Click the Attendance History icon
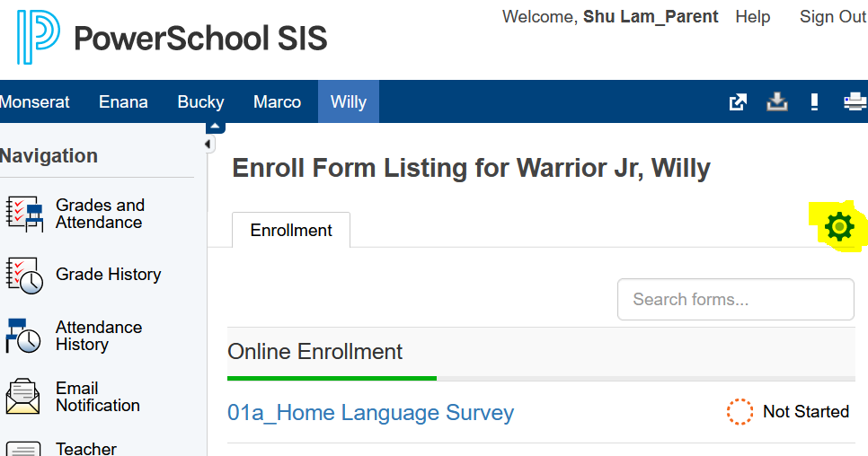This screenshot has height=456, width=868. tap(24, 336)
